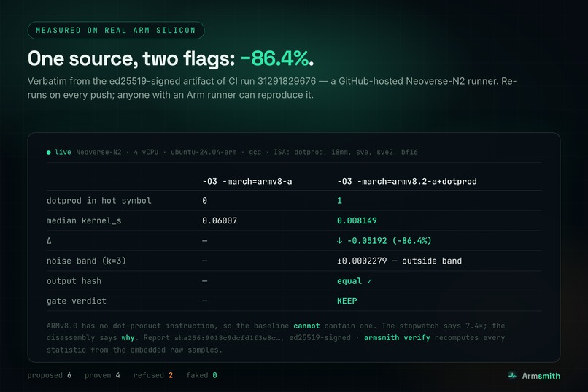The height and width of the screenshot is (392, 588).
Task: Click the 'proposed 6' counter
Action: [x=50, y=375]
